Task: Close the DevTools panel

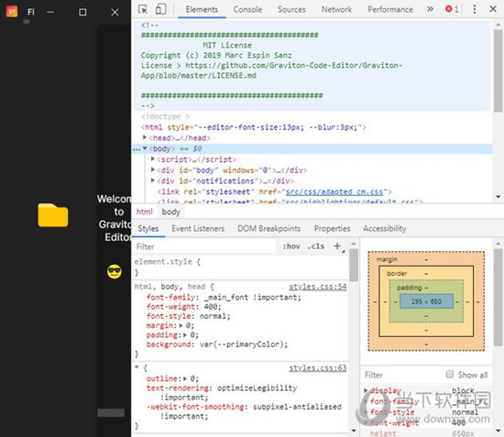Action: tap(493, 9)
